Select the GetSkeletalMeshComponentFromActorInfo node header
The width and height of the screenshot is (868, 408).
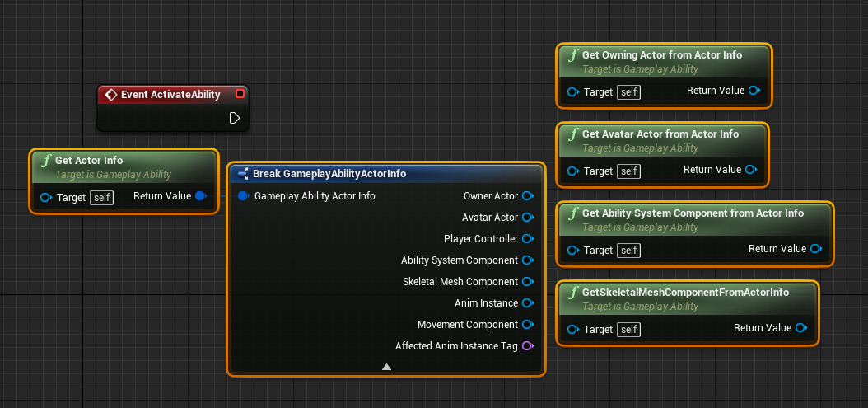pyautogui.click(x=687, y=299)
